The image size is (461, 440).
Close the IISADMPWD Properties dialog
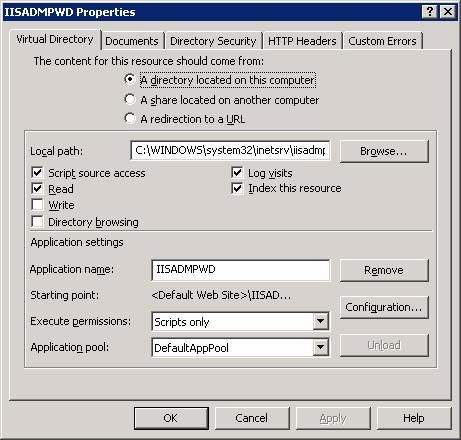click(448, 12)
